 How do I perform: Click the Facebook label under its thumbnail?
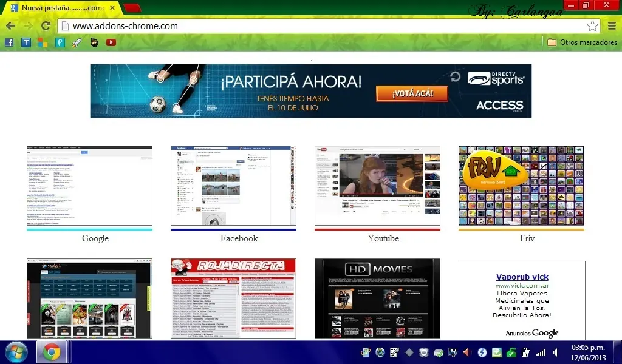[x=239, y=238]
